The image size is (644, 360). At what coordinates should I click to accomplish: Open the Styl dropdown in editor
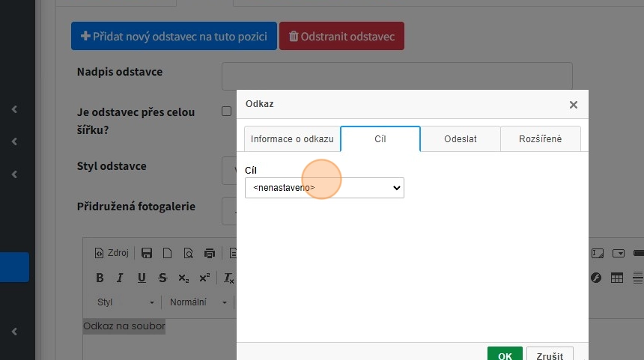pyautogui.click(x=126, y=302)
